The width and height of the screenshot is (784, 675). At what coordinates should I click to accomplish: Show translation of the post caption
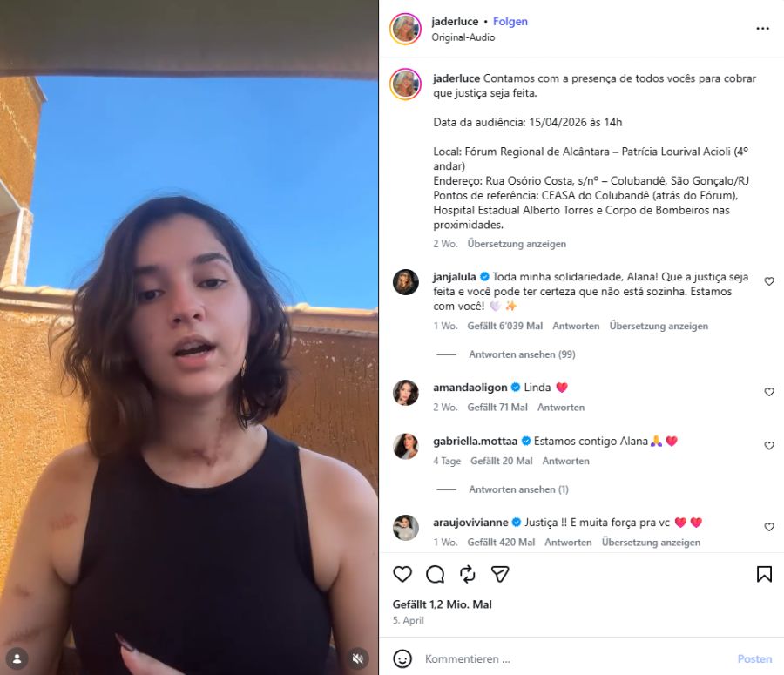[x=517, y=244]
